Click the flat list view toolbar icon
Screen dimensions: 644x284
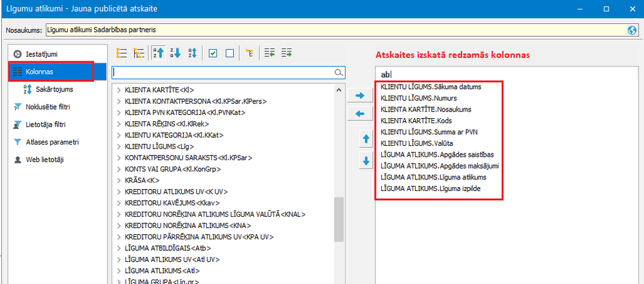coord(121,53)
